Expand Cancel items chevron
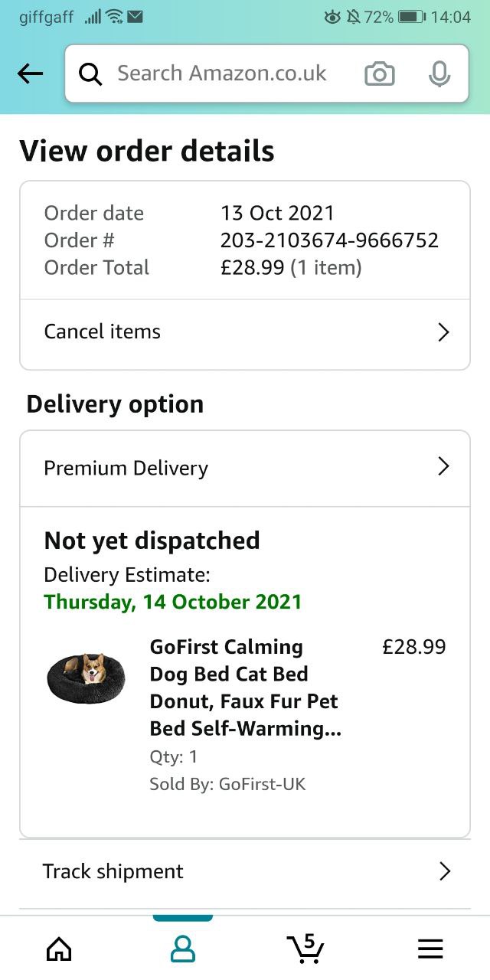490x980 pixels. [443, 332]
